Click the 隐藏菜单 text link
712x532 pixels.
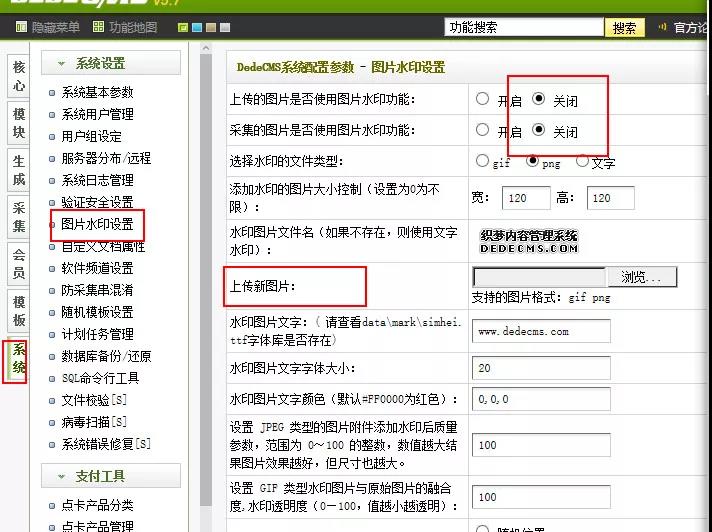(55, 27)
